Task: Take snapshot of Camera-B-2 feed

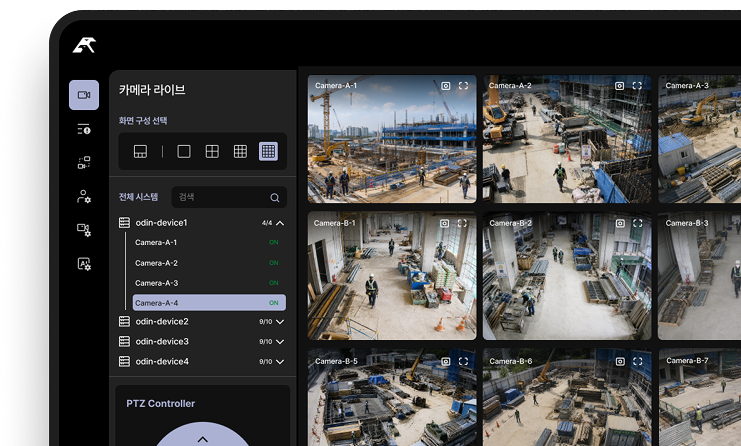Action: (620, 223)
